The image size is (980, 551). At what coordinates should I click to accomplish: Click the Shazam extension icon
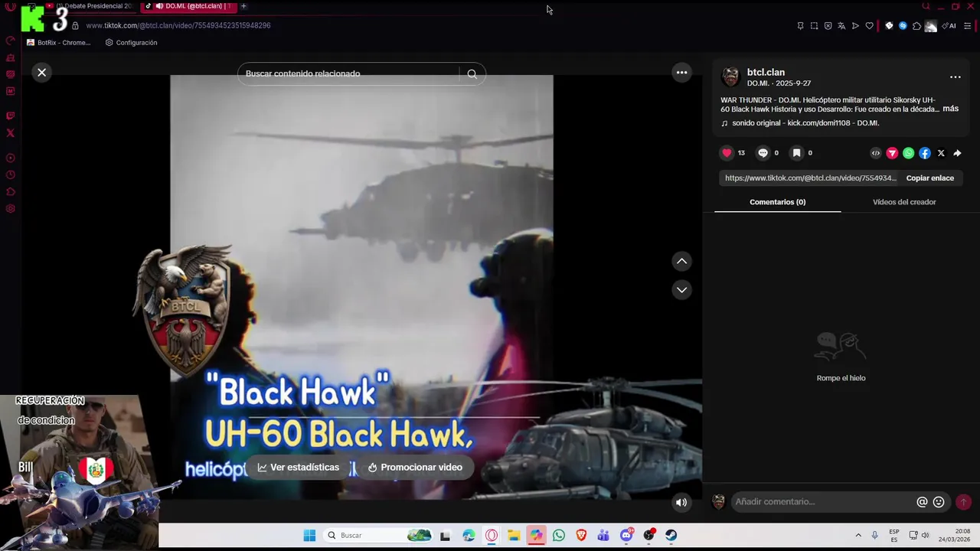point(903,26)
